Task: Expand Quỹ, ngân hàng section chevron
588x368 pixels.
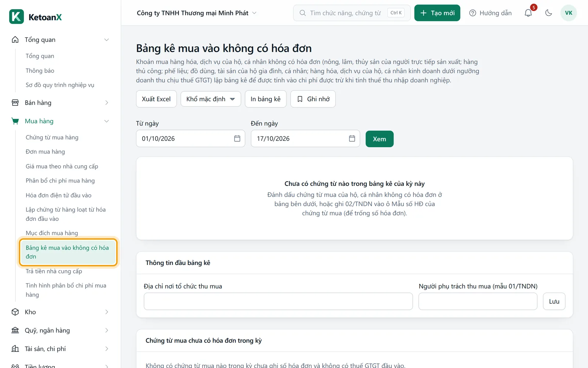Action: point(107,330)
